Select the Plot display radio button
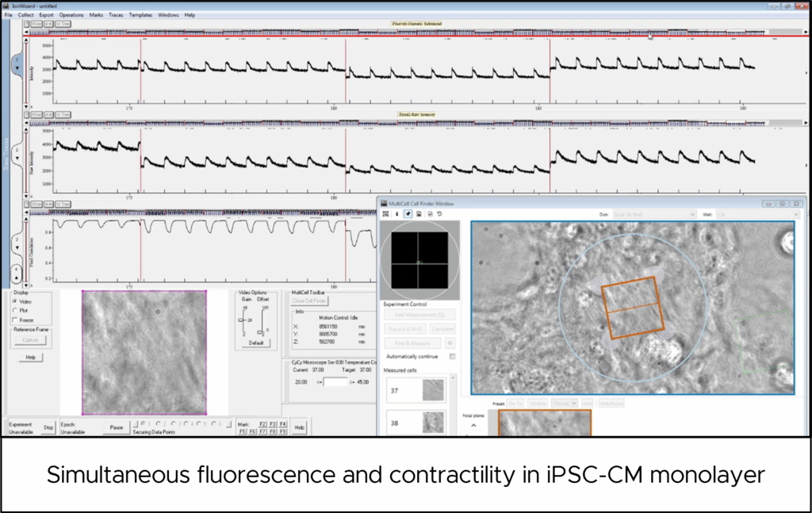The width and height of the screenshot is (812, 513). 16,311
